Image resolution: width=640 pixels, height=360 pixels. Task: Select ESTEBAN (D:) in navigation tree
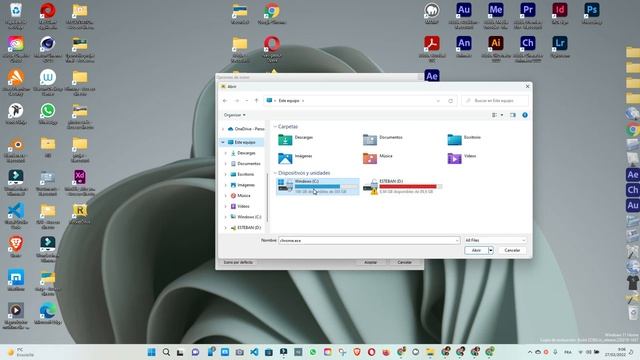(245, 228)
